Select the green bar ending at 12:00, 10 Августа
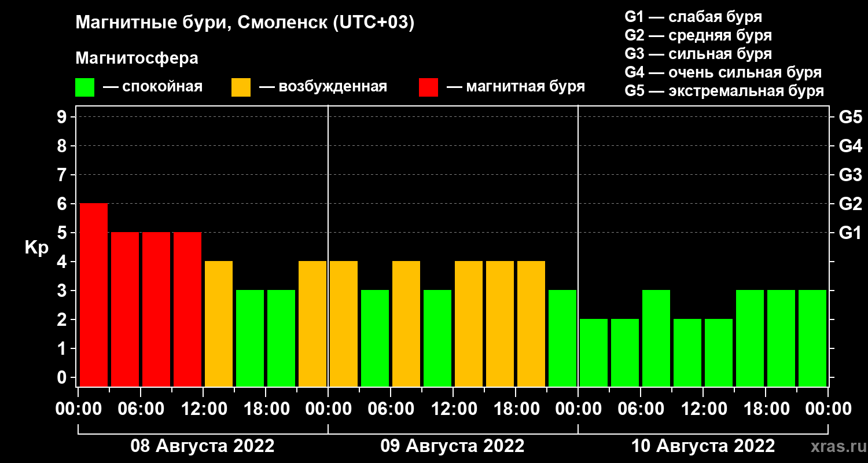This screenshot has width=868, height=463. click(x=687, y=353)
